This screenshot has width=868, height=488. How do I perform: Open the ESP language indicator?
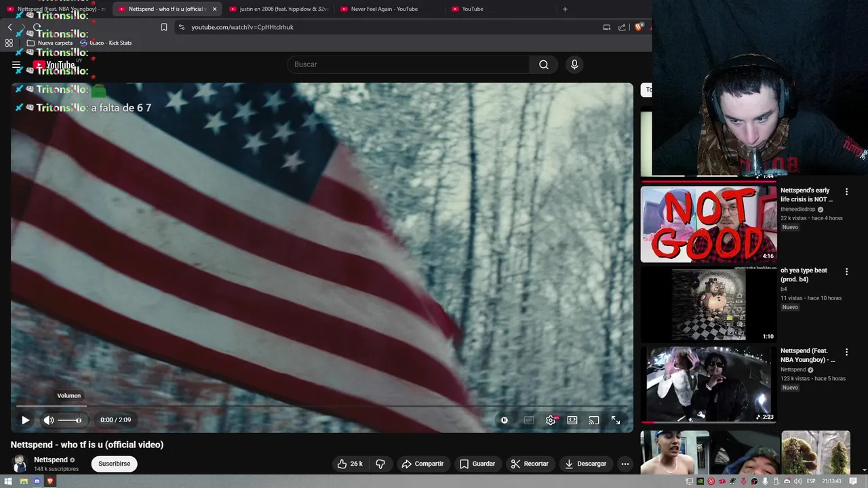pyautogui.click(x=811, y=481)
